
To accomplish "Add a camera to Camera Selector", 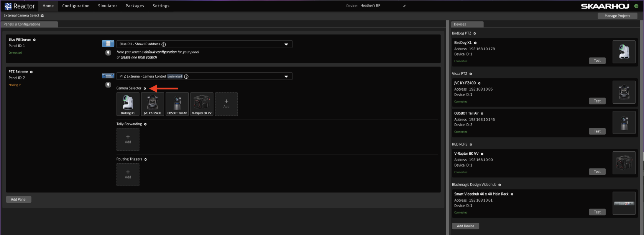I will [227, 104].
